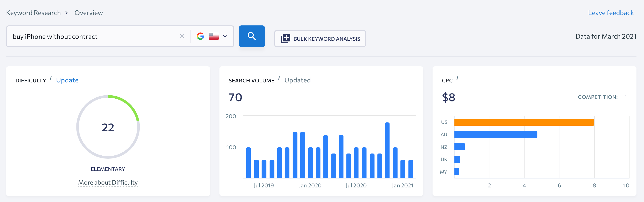Click the Google search engine icon
The width and height of the screenshot is (644, 202).
[200, 36]
